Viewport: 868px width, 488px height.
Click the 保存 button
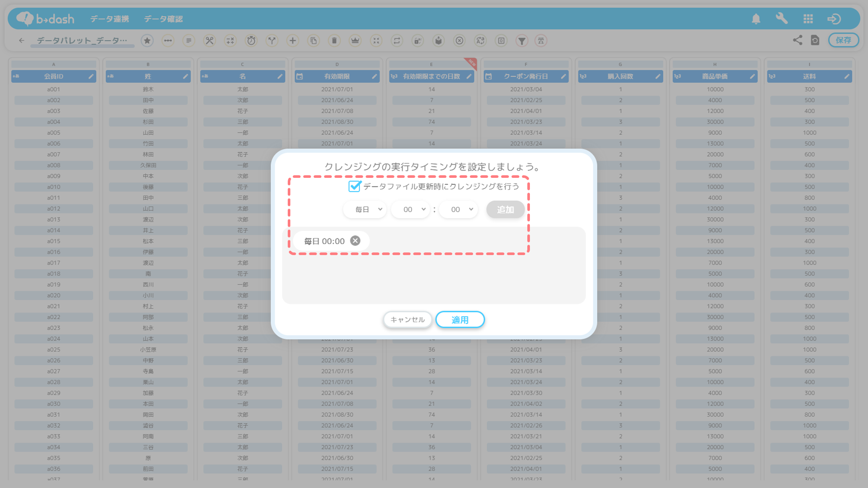843,40
